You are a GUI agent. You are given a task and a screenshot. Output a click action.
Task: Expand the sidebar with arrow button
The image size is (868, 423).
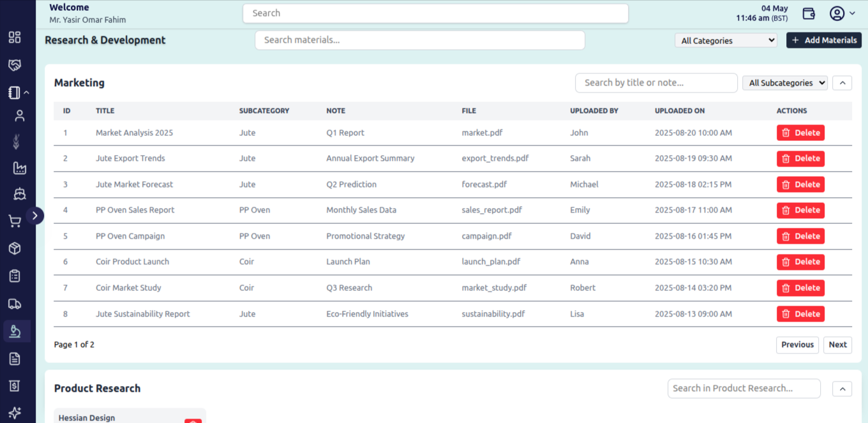tap(35, 216)
